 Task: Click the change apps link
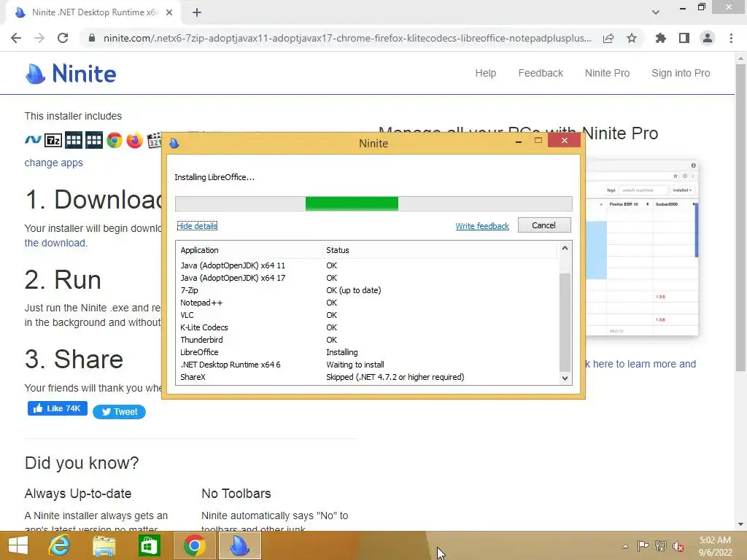[x=54, y=163]
